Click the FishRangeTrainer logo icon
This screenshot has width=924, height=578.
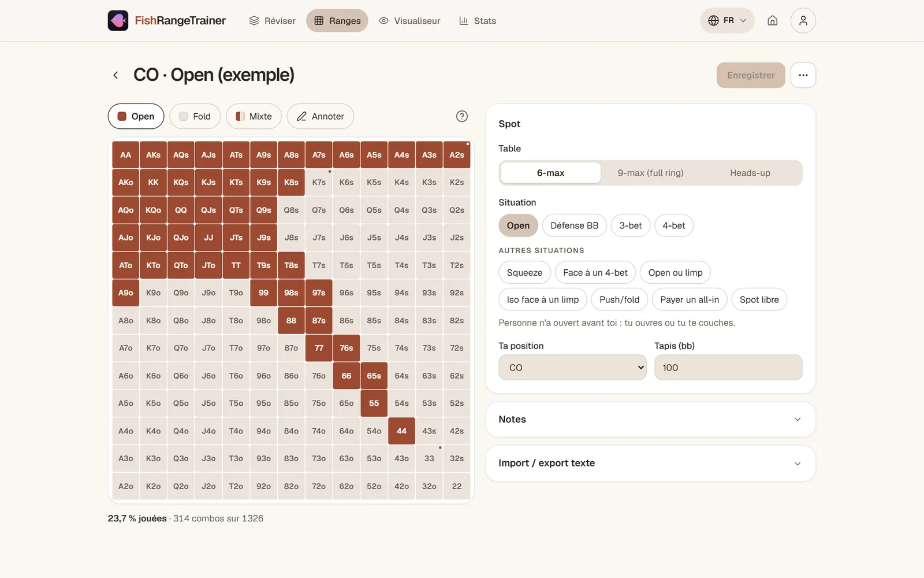[x=118, y=21]
